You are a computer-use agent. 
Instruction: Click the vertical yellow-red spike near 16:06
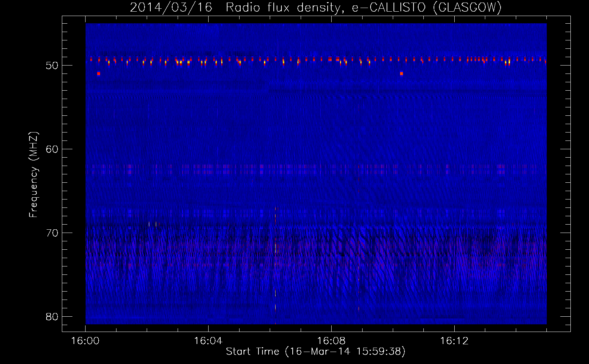(275, 265)
